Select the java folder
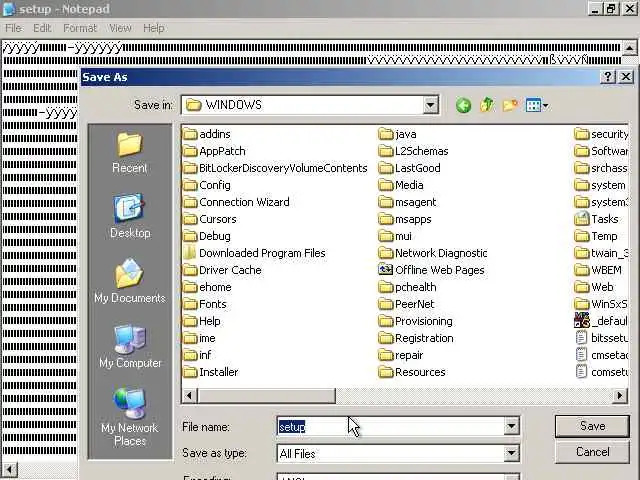 pyautogui.click(x=398, y=134)
